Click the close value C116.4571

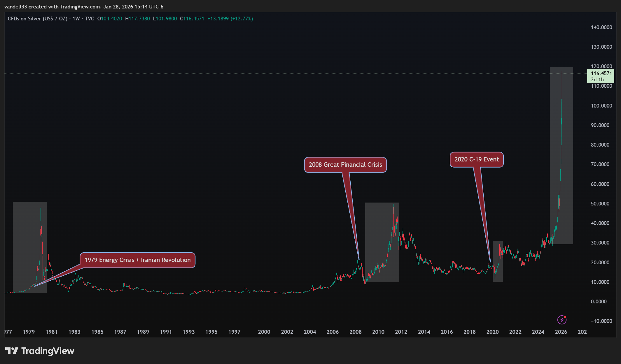(192, 19)
